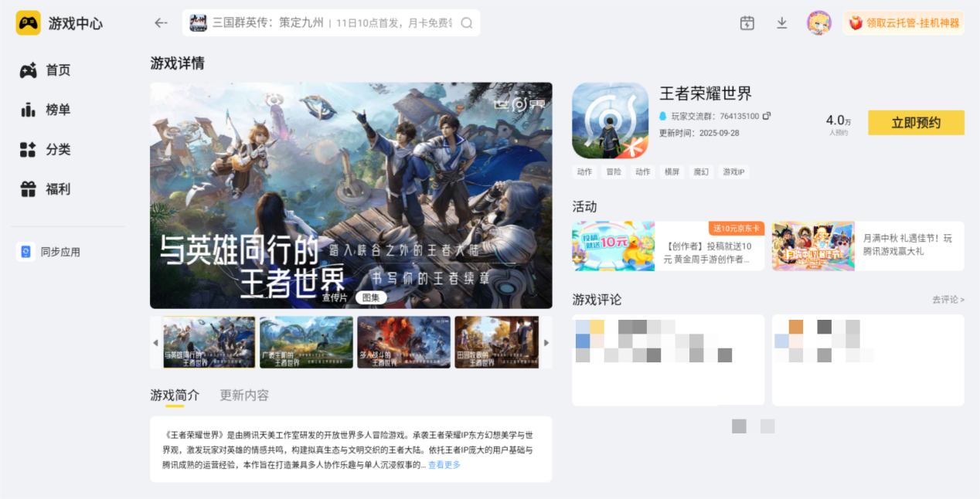The width and height of the screenshot is (980, 499).
Task: Show next screenshots via right carousel arrow
Action: (547, 341)
